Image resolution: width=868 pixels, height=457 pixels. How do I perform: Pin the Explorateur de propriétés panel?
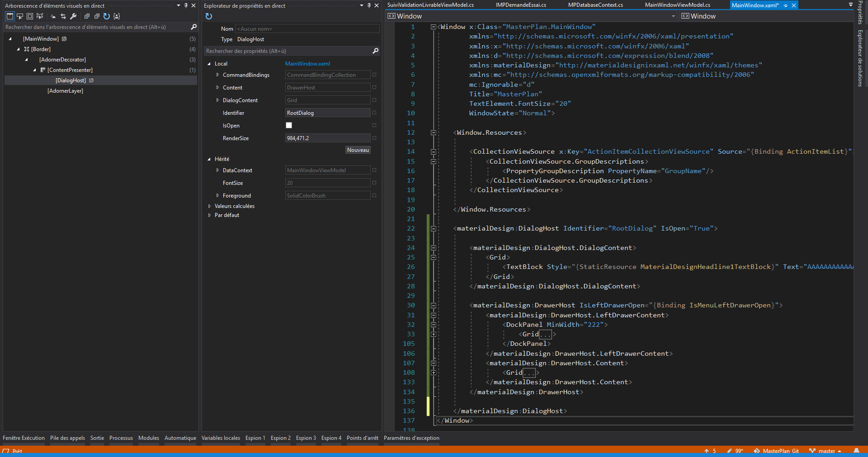click(x=369, y=5)
